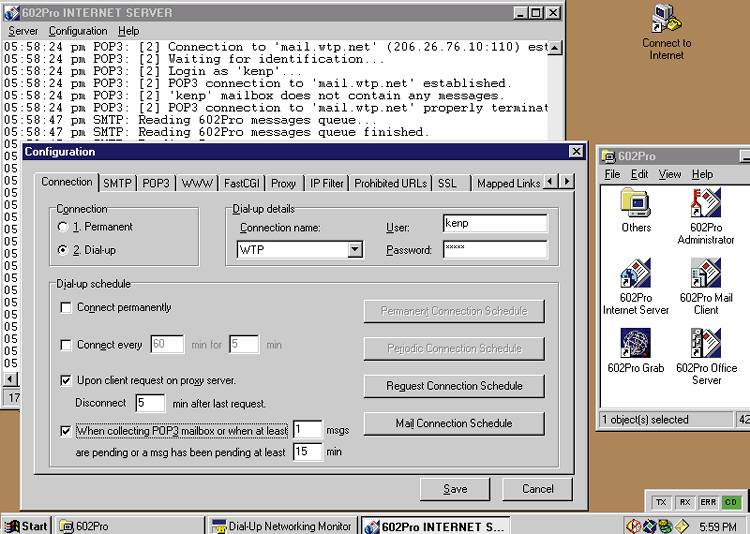Click the green and yellow system tray icon

click(x=665, y=526)
